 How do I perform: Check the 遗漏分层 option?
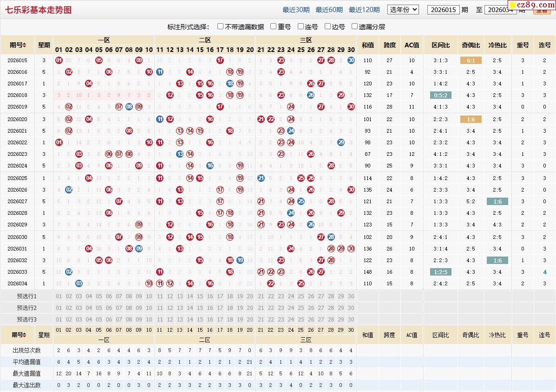click(x=355, y=26)
